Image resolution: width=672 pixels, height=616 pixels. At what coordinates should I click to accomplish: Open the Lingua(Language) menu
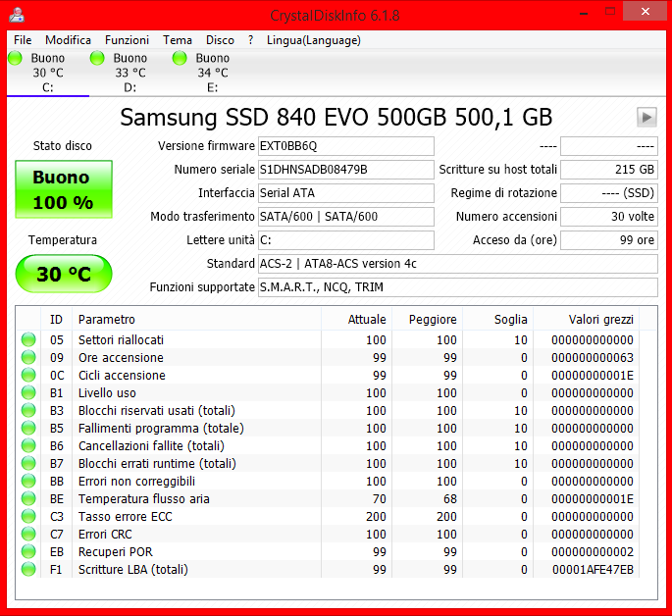coord(314,40)
